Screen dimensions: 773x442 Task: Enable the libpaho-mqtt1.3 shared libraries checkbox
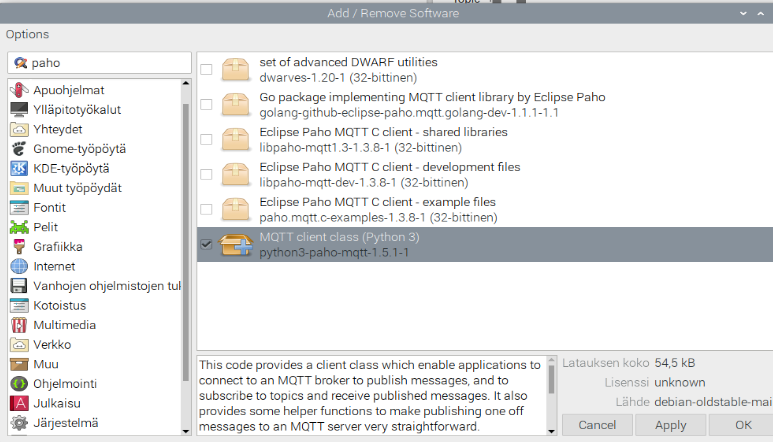[206, 139]
